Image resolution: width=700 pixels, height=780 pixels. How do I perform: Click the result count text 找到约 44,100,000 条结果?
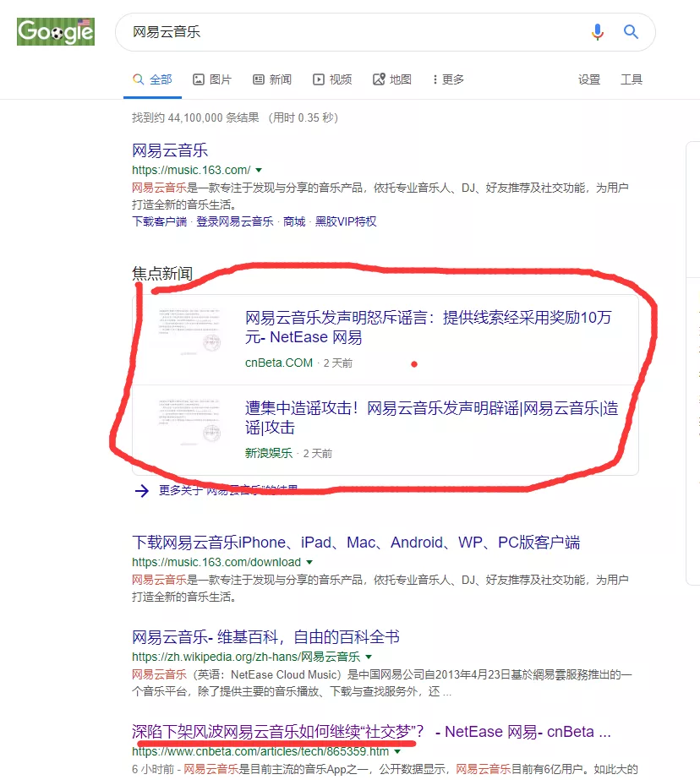click(x=195, y=118)
